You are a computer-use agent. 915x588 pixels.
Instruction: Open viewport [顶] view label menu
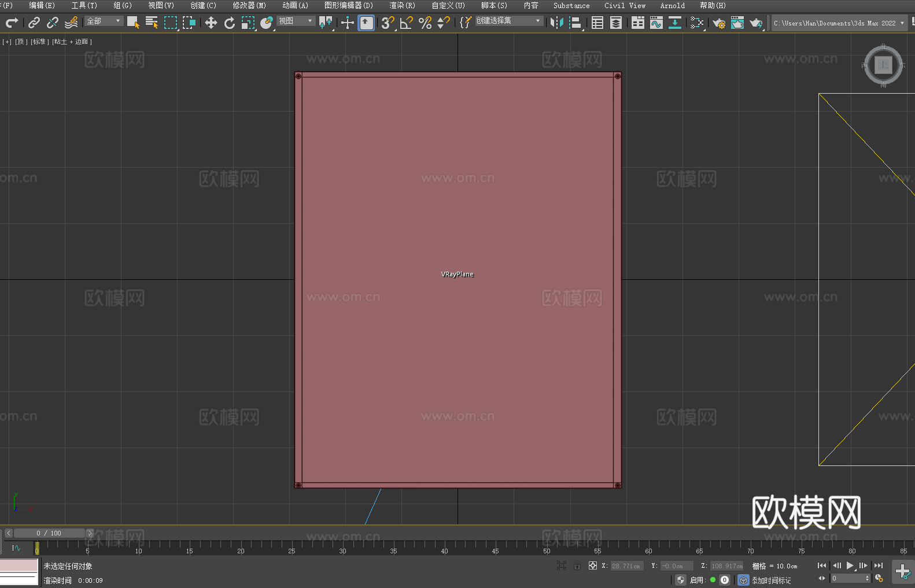(x=21, y=42)
